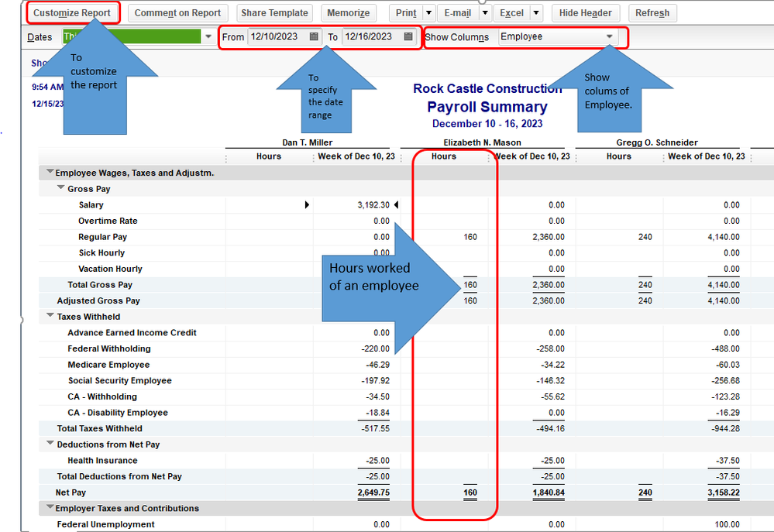Open the Excel dropdown arrow
Image resolution: width=774 pixels, height=532 pixels.
(x=535, y=13)
